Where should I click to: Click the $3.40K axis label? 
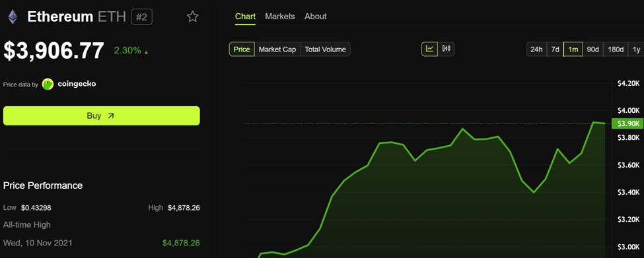pos(628,192)
